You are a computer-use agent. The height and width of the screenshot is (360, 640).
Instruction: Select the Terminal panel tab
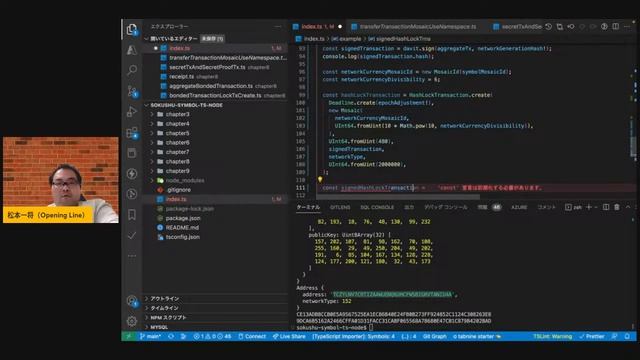(308, 207)
